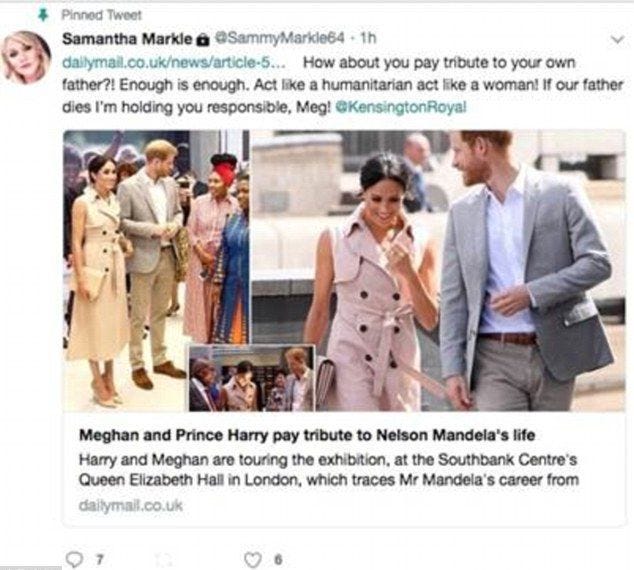
Task: Click the dailymail.co.uk card domain text
Action: 131,505
